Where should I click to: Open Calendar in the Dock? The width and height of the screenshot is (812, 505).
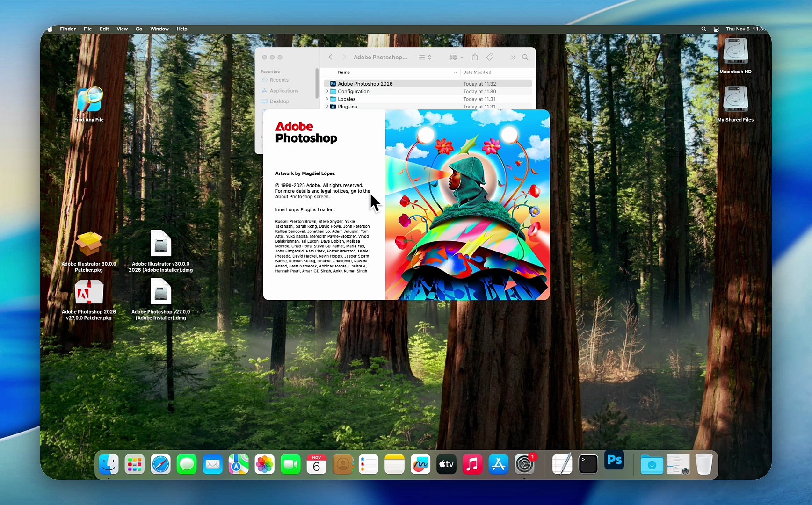click(x=317, y=464)
